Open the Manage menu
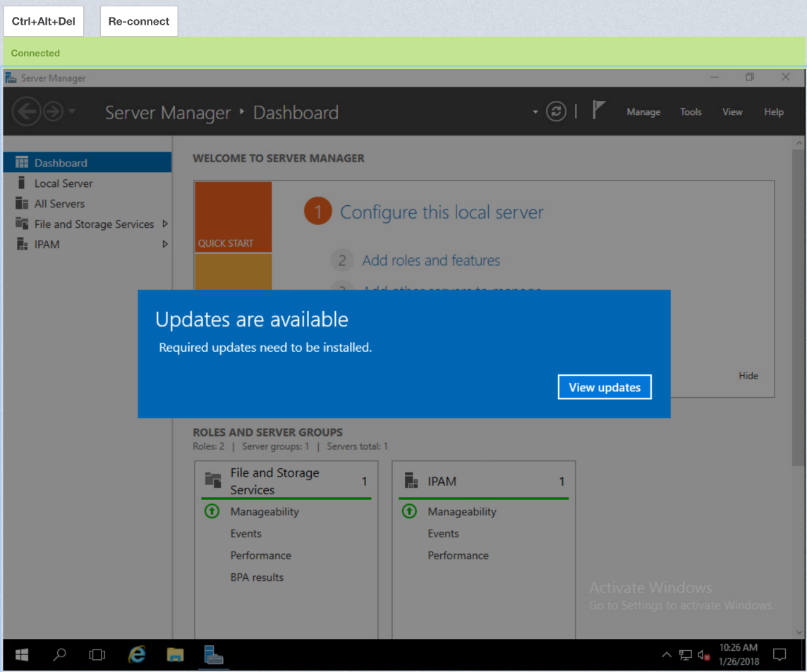The width and height of the screenshot is (807, 672). tap(643, 111)
